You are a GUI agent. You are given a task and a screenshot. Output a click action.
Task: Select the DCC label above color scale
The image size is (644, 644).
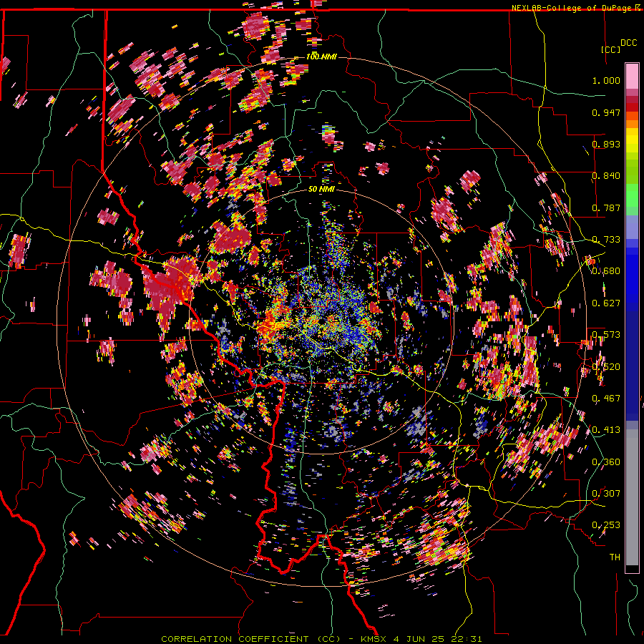(x=628, y=43)
